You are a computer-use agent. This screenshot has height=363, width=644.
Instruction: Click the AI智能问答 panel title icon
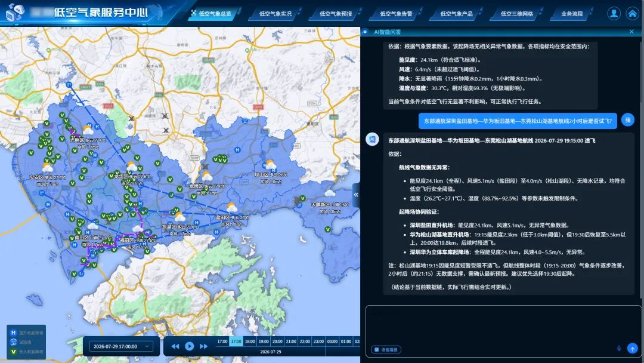click(365, 32)
